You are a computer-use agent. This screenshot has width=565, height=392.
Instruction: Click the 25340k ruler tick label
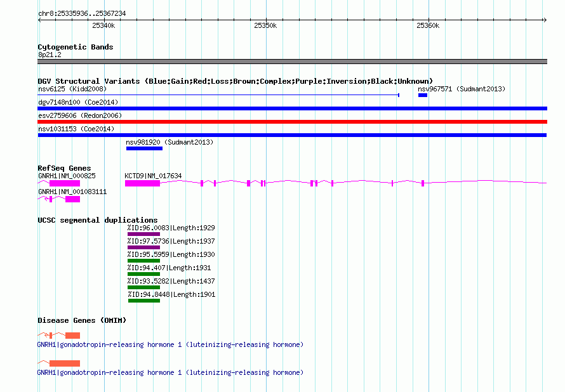click(x=103, y=25)
